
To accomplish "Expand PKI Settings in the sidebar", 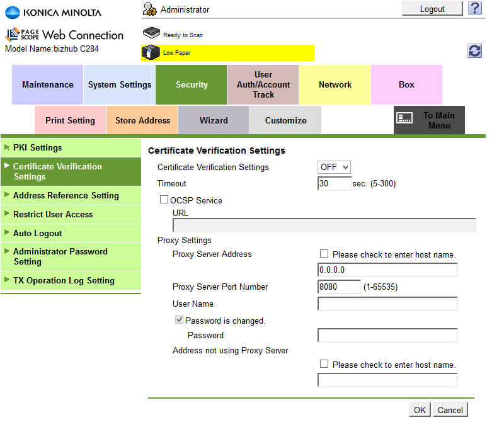I will click(38, 147).
